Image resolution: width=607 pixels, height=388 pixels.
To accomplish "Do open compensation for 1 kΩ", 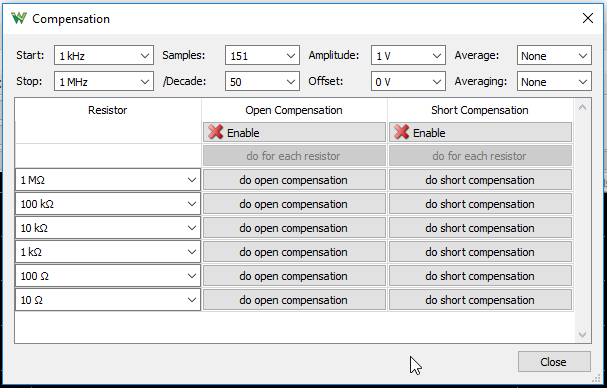I will tap(294, 252).
